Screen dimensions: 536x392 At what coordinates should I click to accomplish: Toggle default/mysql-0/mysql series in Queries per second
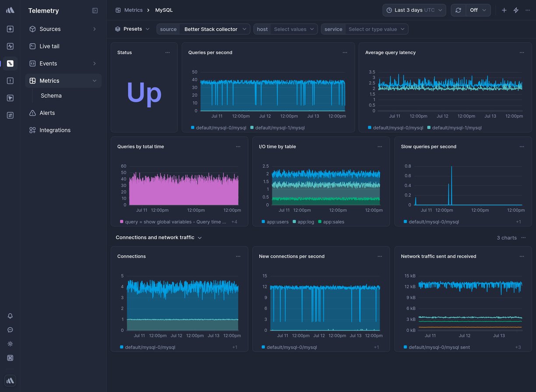pyautogui.click(x=219, y=128)
